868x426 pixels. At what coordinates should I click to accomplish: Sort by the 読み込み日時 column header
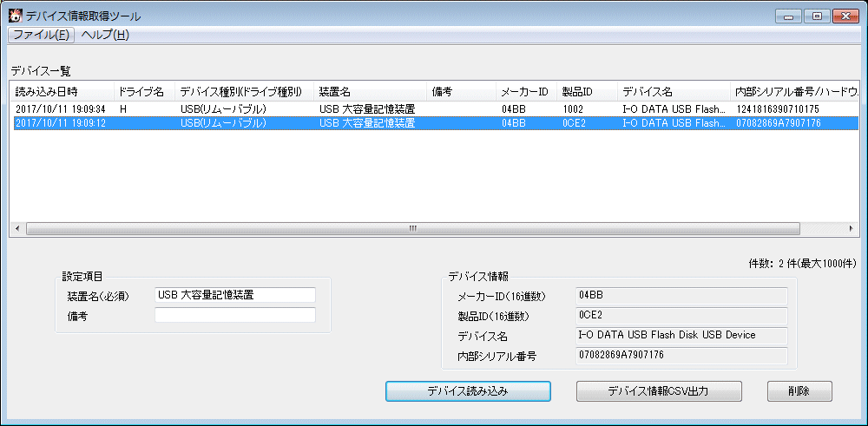coord(62,91)
